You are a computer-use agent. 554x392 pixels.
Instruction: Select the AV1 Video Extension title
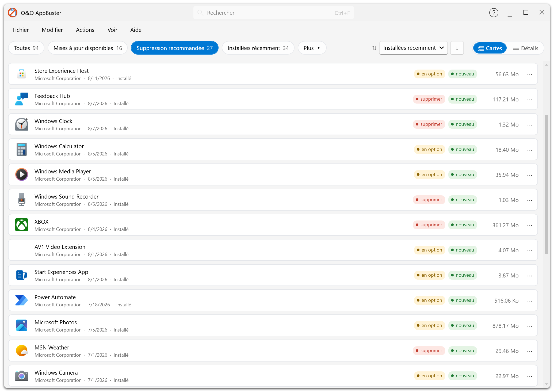60,247
